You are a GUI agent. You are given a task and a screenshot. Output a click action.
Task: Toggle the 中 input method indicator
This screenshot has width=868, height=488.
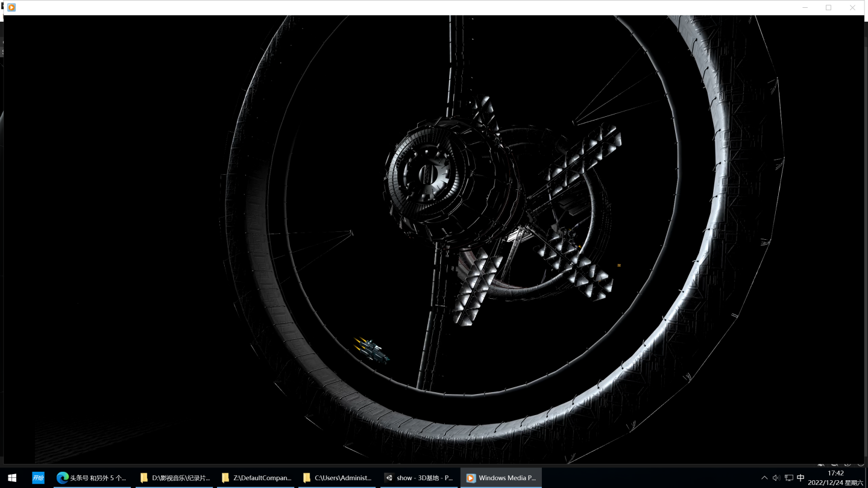pyautogui.click(x=800, y=478)
